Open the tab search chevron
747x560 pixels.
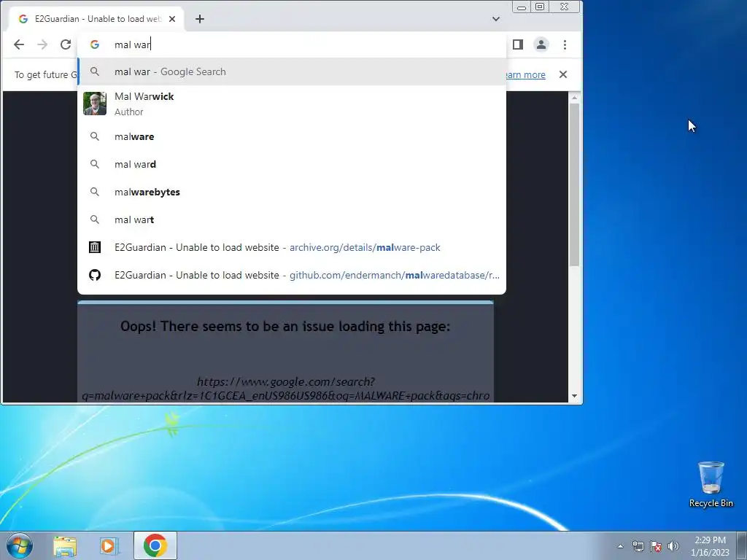[496, 19]
